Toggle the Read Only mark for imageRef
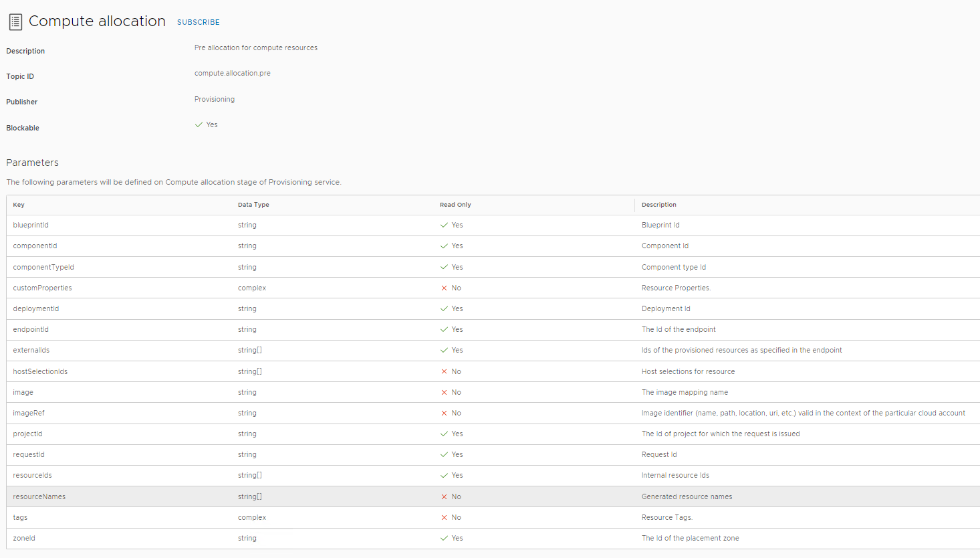This screenshot has height=558, width=980. 443,413
